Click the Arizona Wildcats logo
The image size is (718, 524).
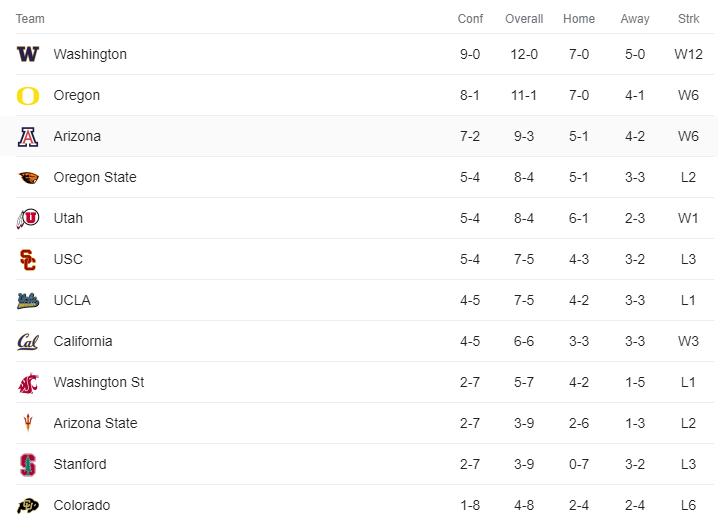point(28,136)
